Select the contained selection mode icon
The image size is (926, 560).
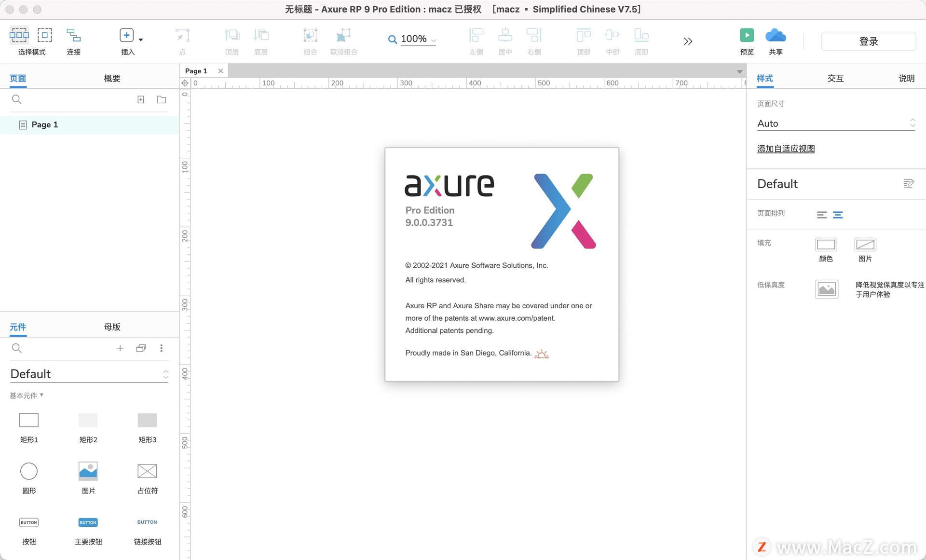point(44,35)
